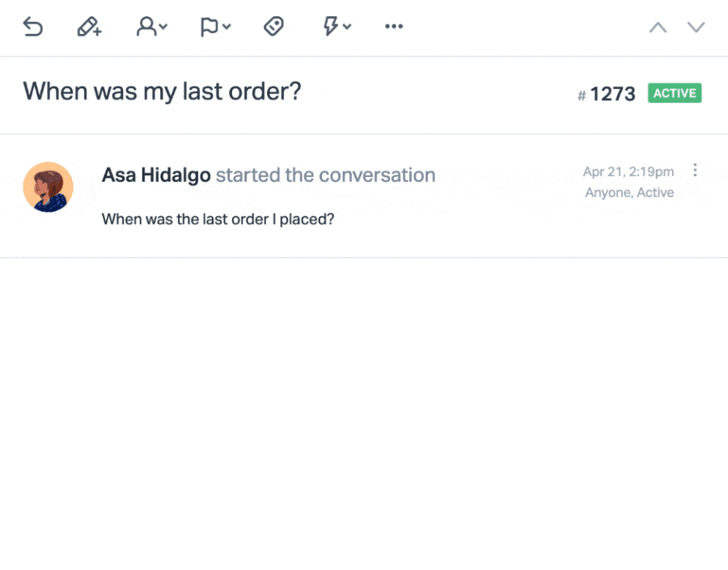Click the Apr 21, 2:19pm timestamp
Image resolution: width=728 pixels, height=570 pixels.
(628, 171)
